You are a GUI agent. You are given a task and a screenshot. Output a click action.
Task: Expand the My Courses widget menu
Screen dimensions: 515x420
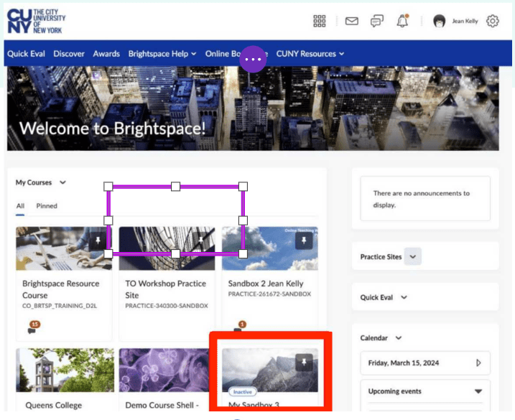point(62,182)
